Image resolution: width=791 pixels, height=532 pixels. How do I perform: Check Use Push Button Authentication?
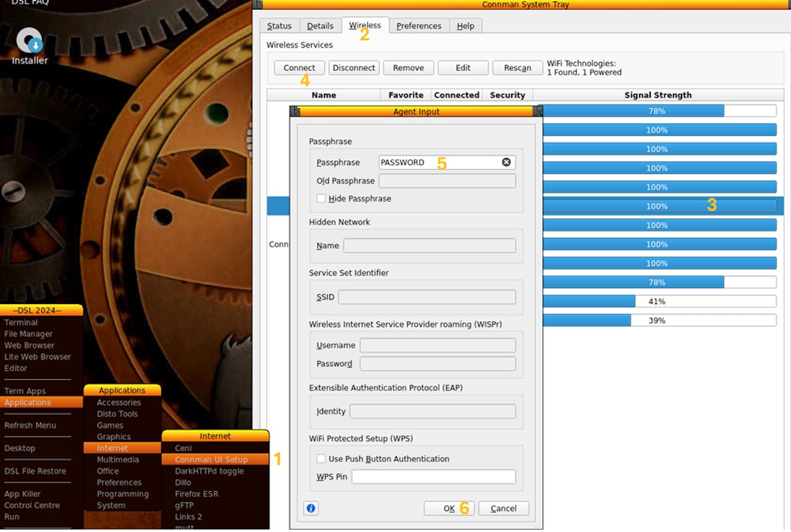click(x=321, y=458)
